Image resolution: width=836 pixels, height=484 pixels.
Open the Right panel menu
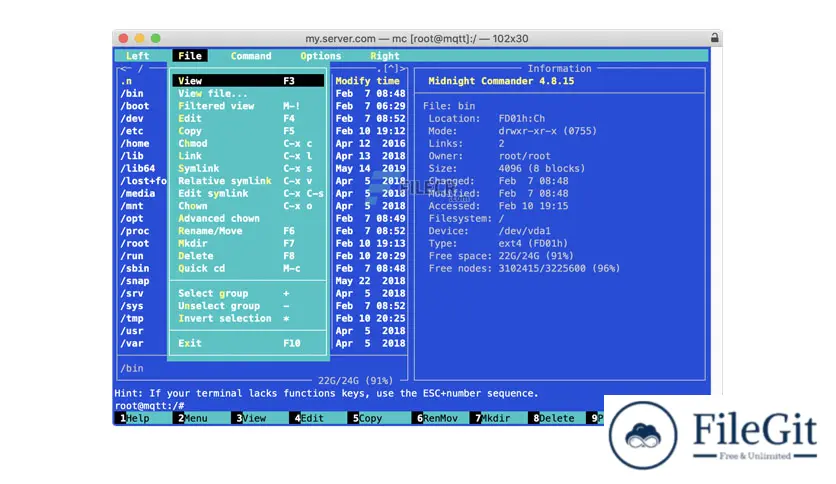tap(384, 56)
